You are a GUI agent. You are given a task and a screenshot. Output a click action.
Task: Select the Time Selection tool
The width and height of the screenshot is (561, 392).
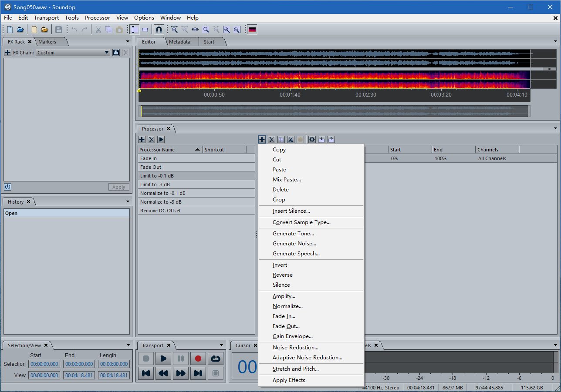click(x=135, y=30)
